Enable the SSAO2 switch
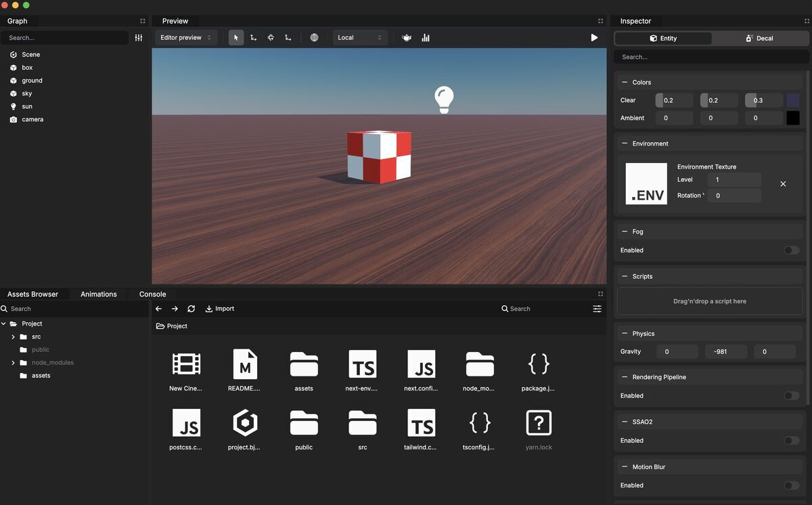This screenshot has height=505, width=812. [791, 441]
